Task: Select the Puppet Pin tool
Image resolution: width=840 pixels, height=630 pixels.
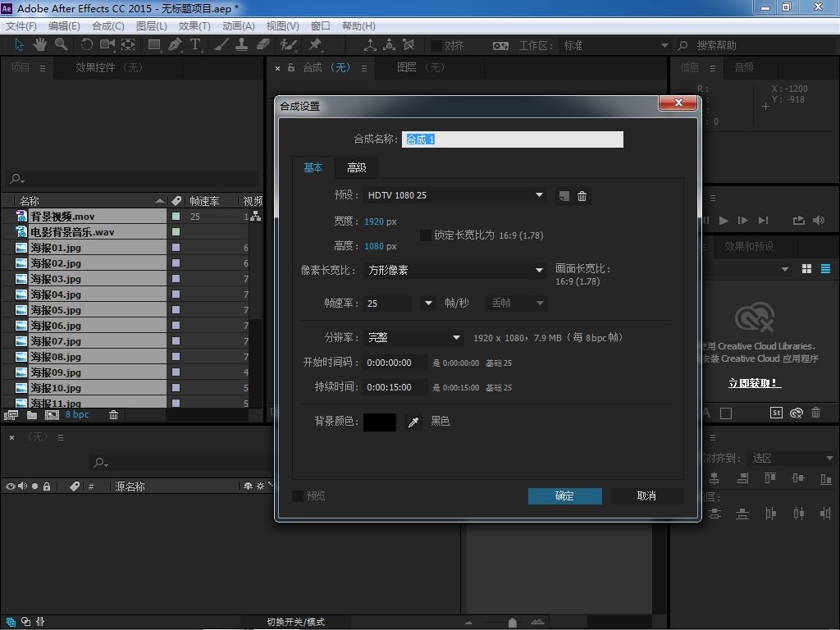Action: coord(315,45)
